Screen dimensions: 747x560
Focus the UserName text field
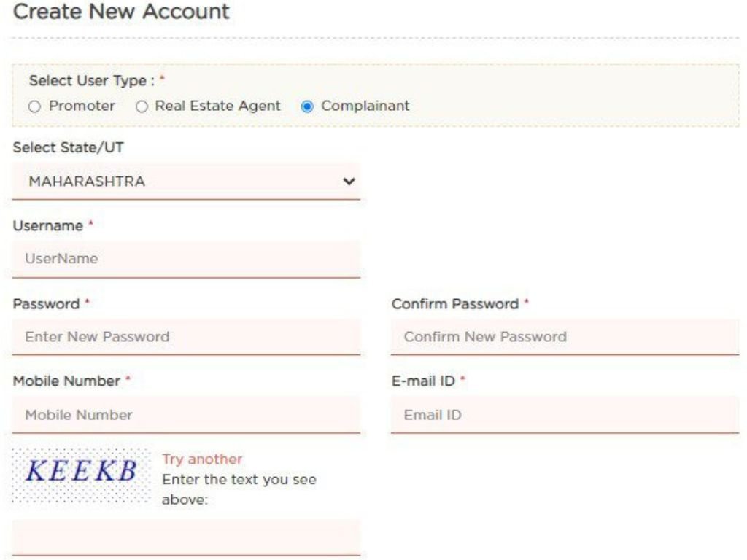pos(185,259)
